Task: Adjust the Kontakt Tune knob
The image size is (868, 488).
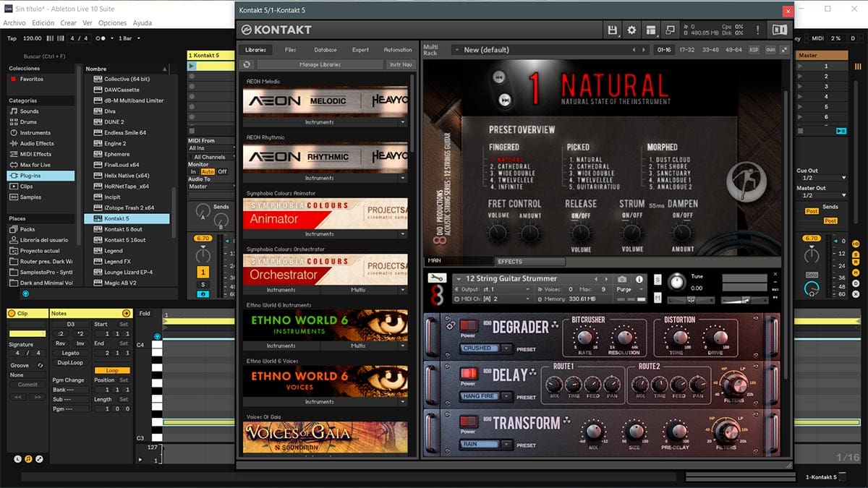Action: point(676,282)
